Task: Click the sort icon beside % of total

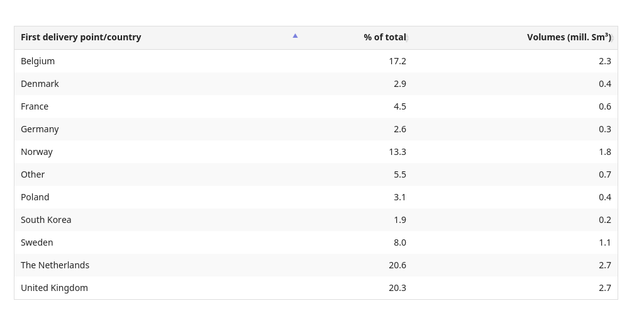Action: pos(407,38)
